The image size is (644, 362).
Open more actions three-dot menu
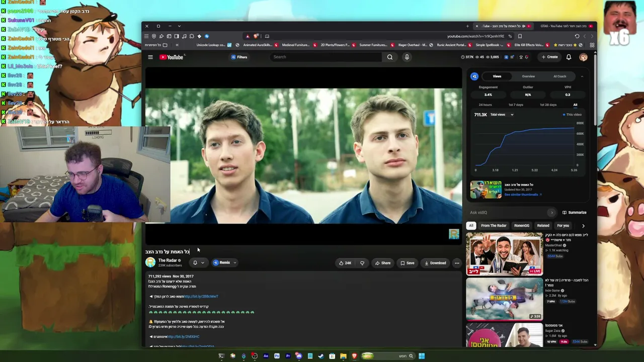click(457, 263)
